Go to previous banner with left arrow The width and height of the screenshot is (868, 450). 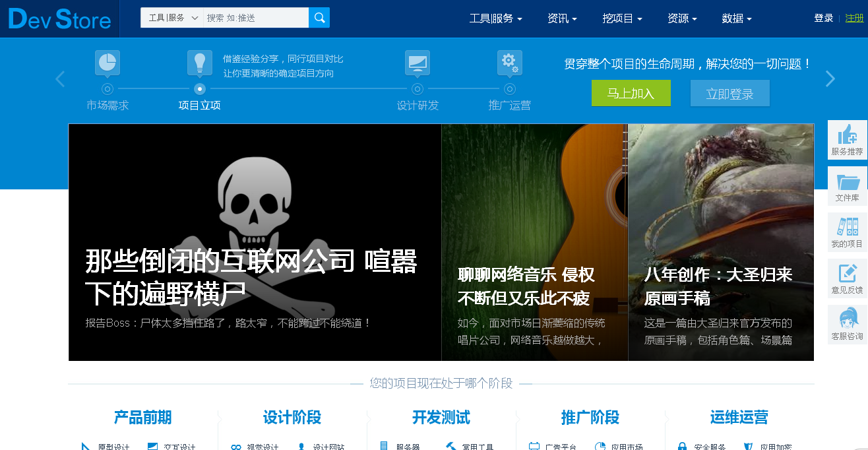point(60,79)
